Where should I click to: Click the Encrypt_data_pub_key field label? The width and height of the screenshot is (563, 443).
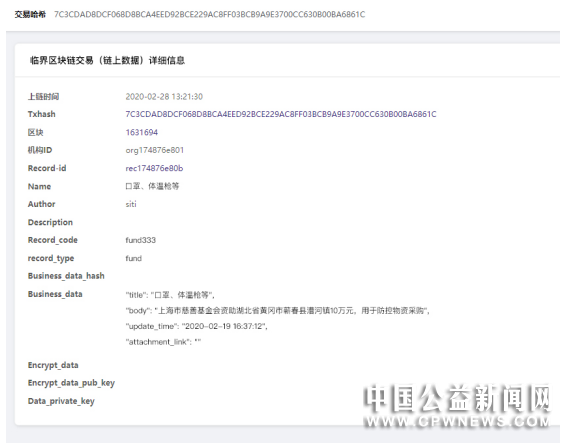point(71,383)
